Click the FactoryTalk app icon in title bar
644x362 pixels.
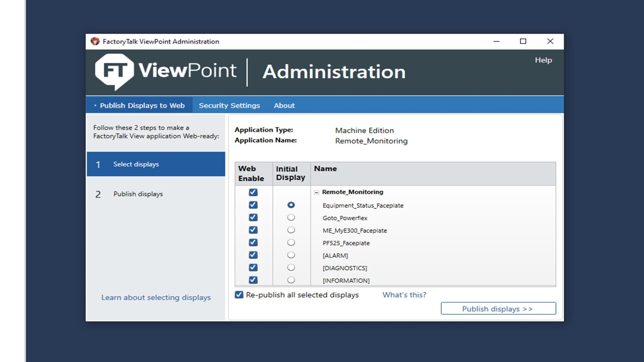[95, 41]
